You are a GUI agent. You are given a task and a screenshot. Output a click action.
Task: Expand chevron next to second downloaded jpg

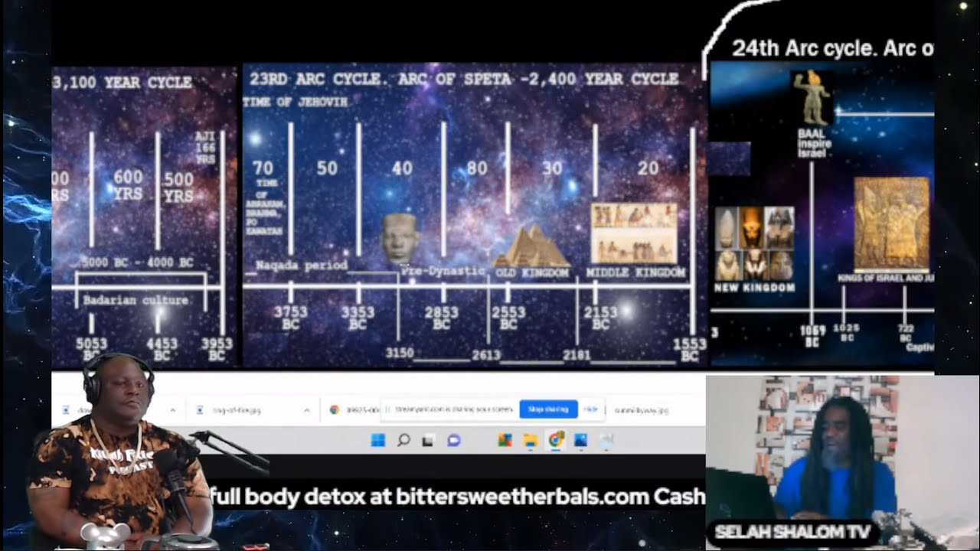306,410
